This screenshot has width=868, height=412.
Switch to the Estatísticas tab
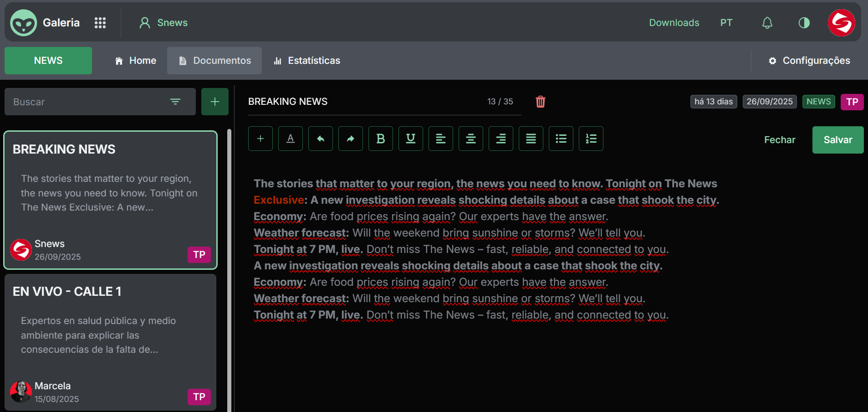[x=307, y=61]
